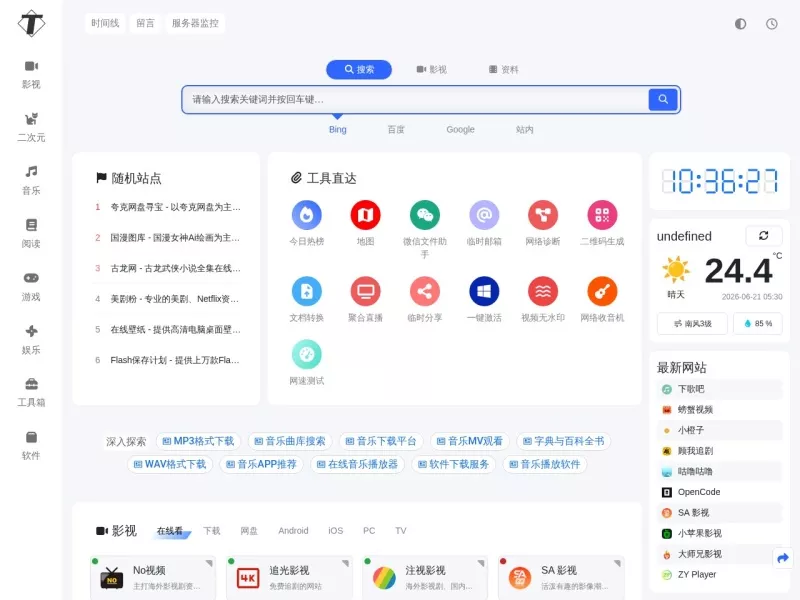This screenshot has height=600, width=800.
Task: Open 临时分享 tool
Action: (x=424, y=300)
